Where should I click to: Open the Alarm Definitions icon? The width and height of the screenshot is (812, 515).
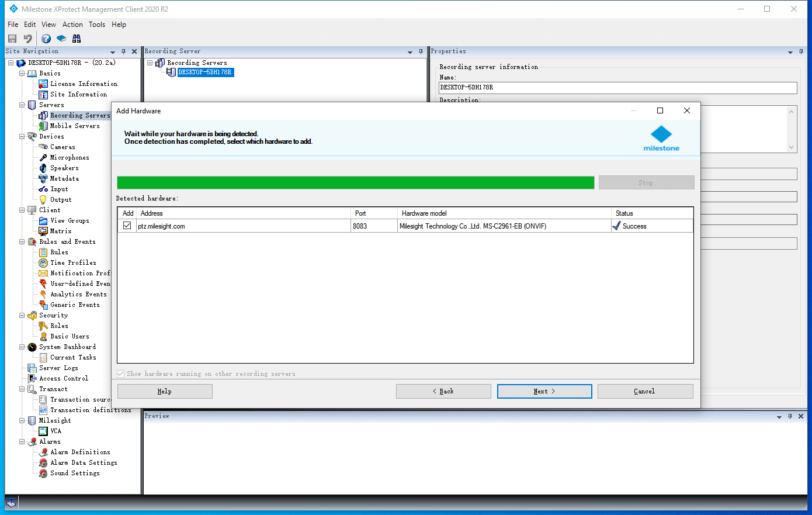point(43,452)
